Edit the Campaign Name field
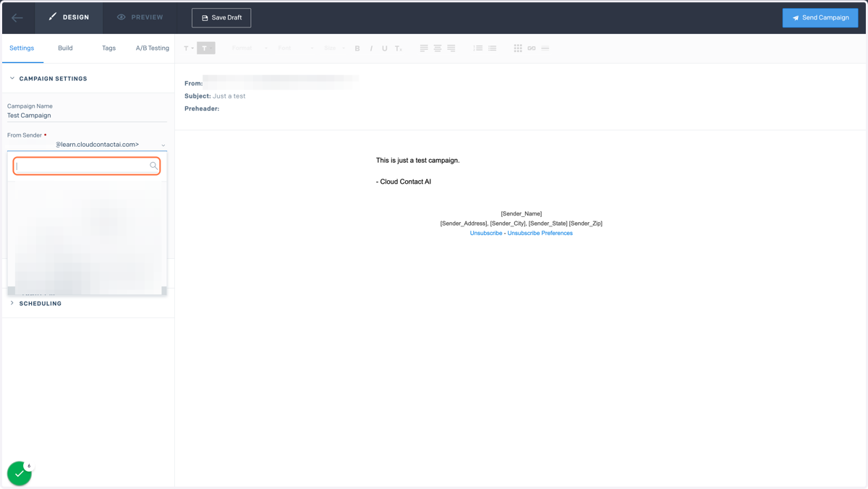Image resolution: width=868 pixels, height=489 pixels. click(87, 116)
